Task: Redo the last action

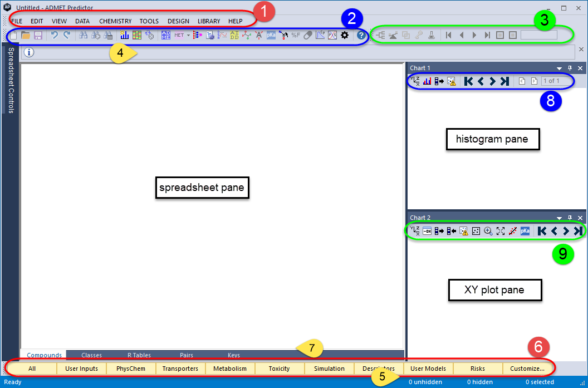Action: point(67,35)
